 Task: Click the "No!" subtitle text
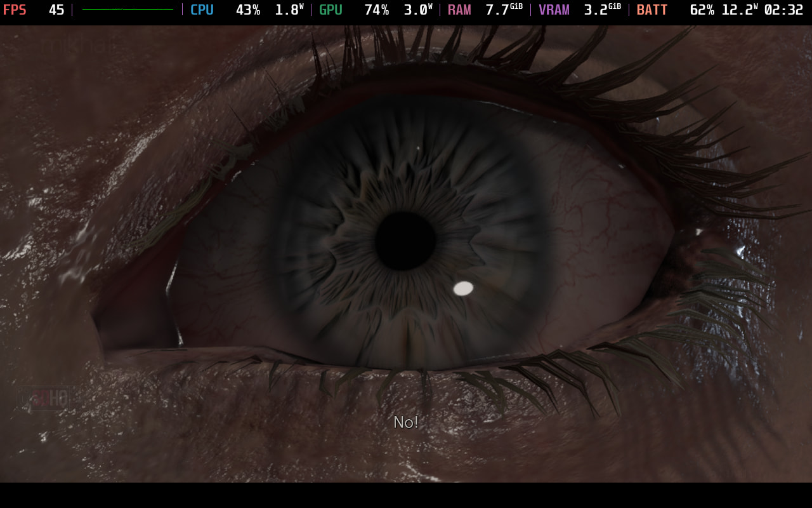click(x=406, y=422)
